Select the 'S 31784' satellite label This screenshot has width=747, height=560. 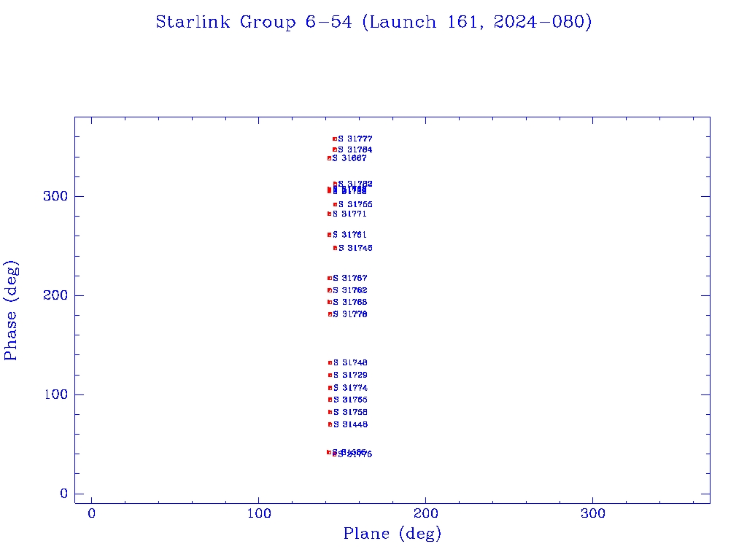click(355, 149)
